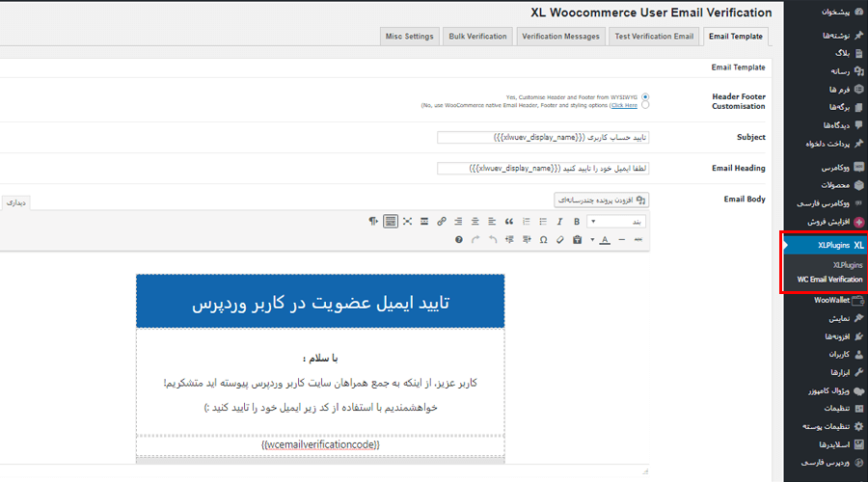Open Theme Settings (تنظیمات پوسته) in the sidebar
Viewport: 868px width, 482px height.
pos(826,426)
